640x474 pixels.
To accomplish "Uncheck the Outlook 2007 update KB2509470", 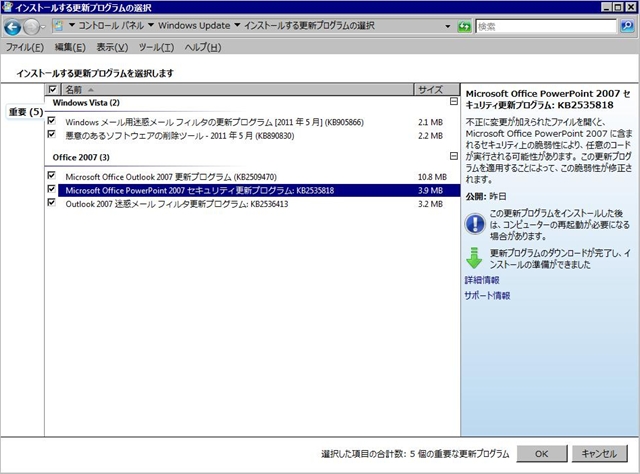I will [51, 175].
